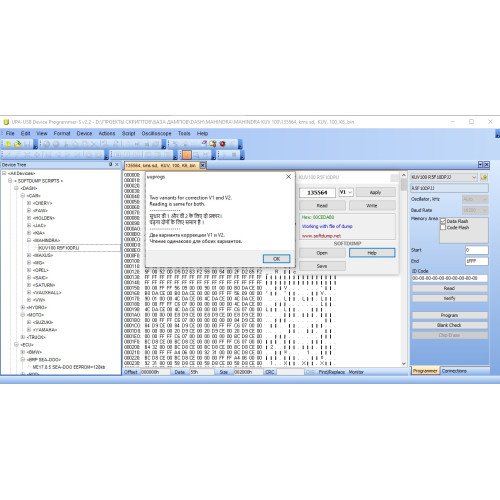
Task: Open the V1 variant dropdown
Action: point(346,192)
